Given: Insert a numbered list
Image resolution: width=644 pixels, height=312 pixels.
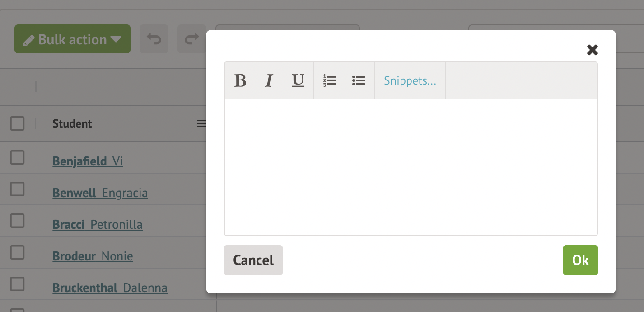Looking at the screenshot, I should pos(330,81).
